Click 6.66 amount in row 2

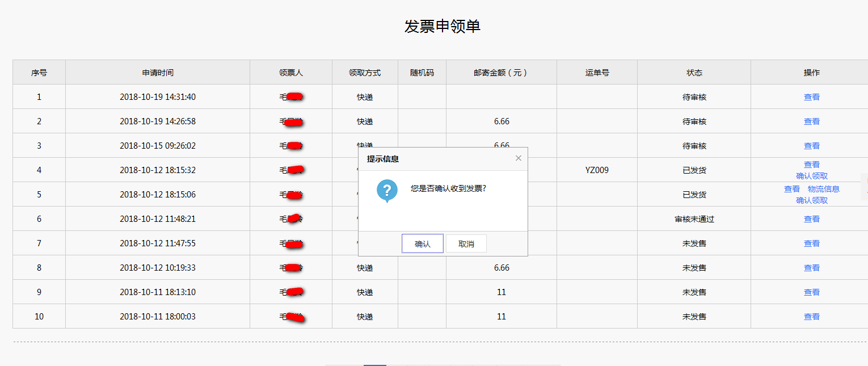(x=502, y=121)
